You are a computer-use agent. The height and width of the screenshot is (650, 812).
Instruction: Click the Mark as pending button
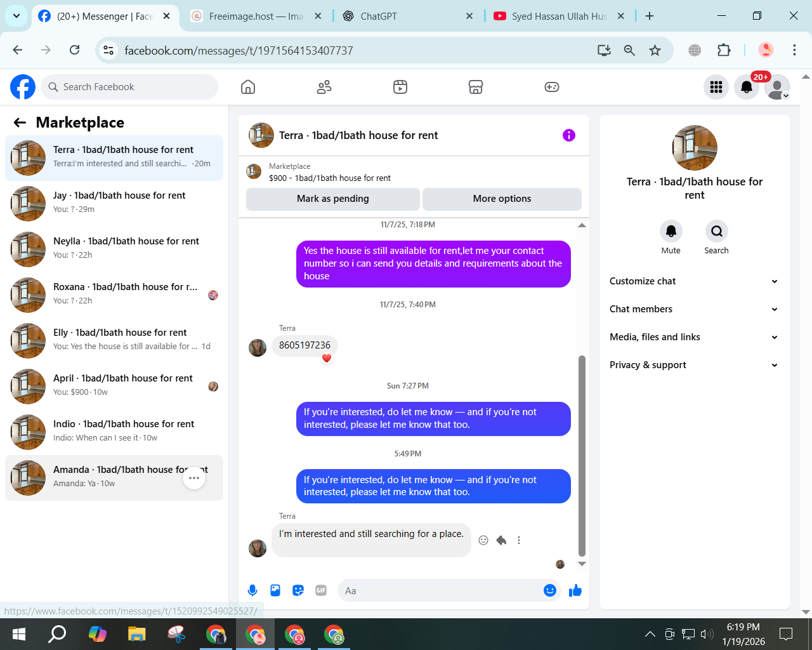pyautogui.click(x=333, y=199)
